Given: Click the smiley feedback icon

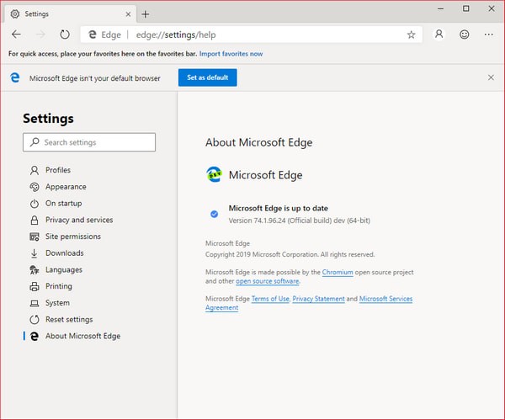Looking at the screenshot, I should coord(464,35).
